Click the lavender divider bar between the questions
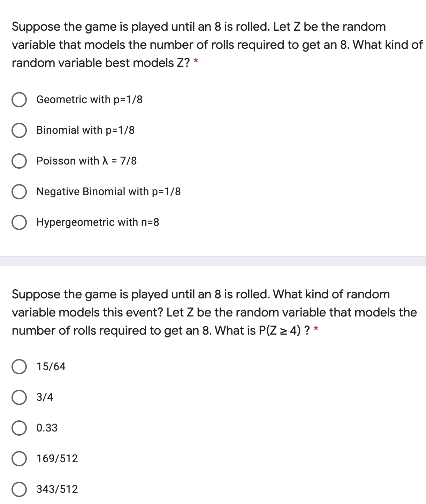This screenshot has height=504, width=426. pyautogui.click(x=213, y=261)
